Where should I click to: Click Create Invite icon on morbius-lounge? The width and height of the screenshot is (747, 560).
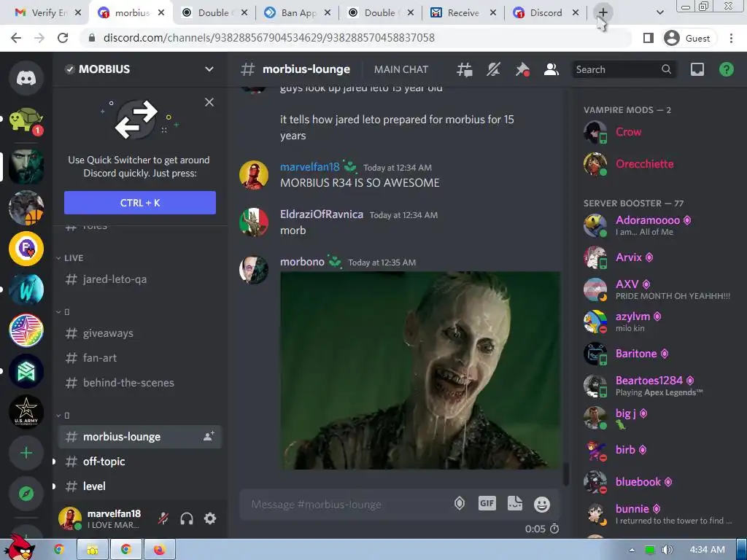click(209, 436)
